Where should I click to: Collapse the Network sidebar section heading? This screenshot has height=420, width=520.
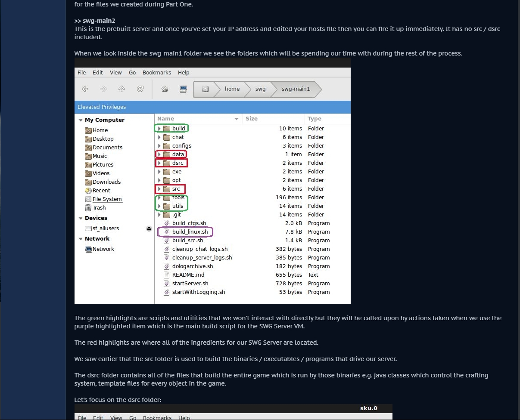coord(81,239)
